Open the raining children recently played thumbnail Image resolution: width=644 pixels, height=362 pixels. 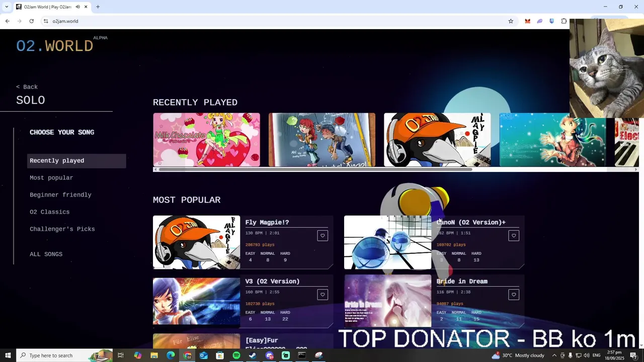(322, 140)
